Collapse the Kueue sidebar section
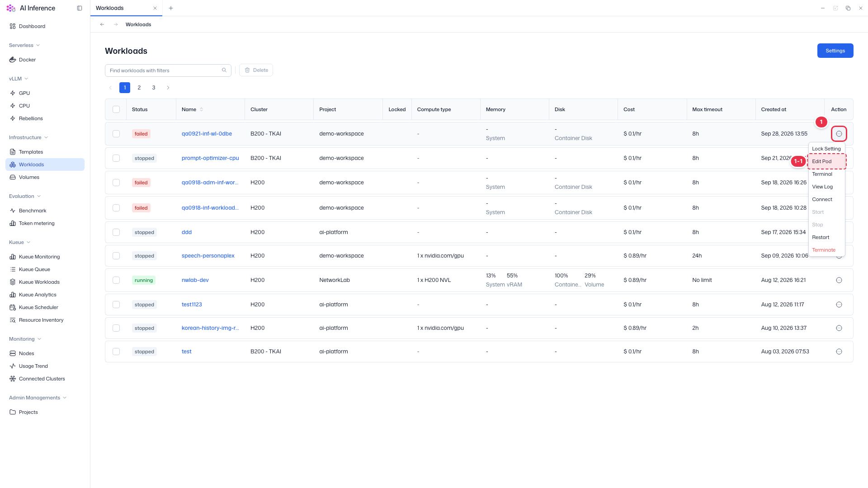Screen dimensions: 868x488 [20, 242]
